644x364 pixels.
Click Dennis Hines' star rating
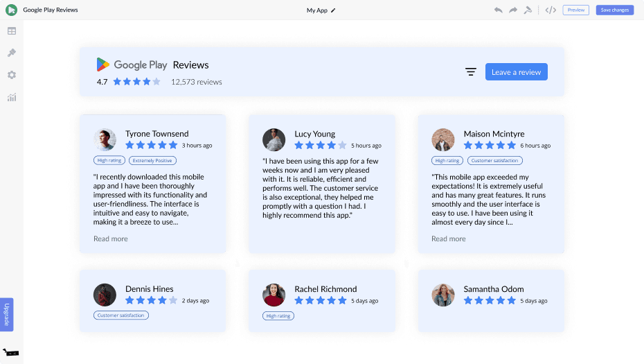point(152,300)
